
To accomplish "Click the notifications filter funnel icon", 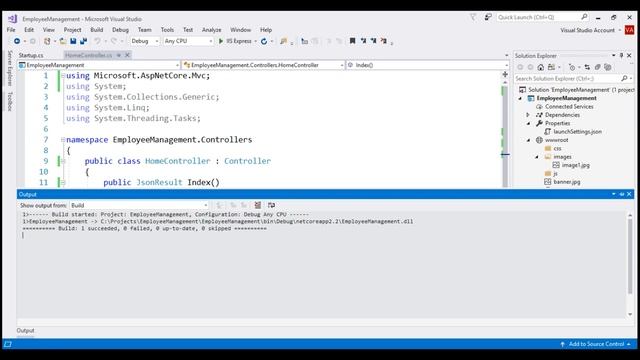I will pyautogui.click(x=473, y=17).
